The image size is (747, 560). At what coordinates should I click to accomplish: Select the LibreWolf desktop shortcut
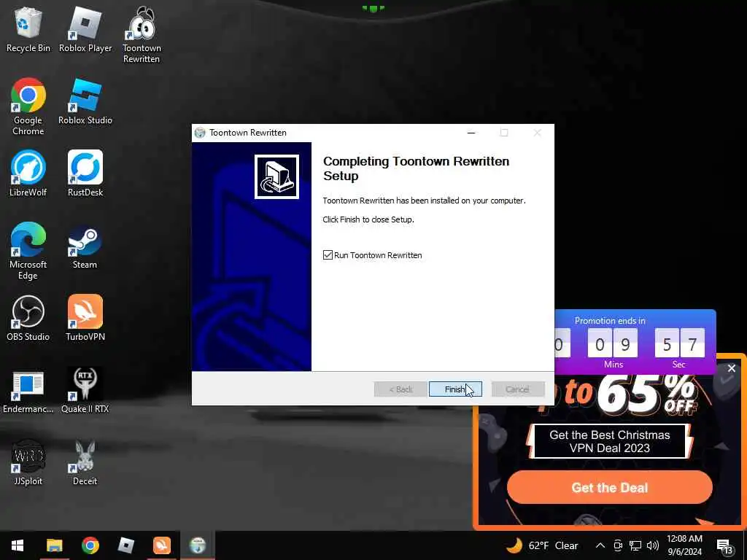(28, 174)
